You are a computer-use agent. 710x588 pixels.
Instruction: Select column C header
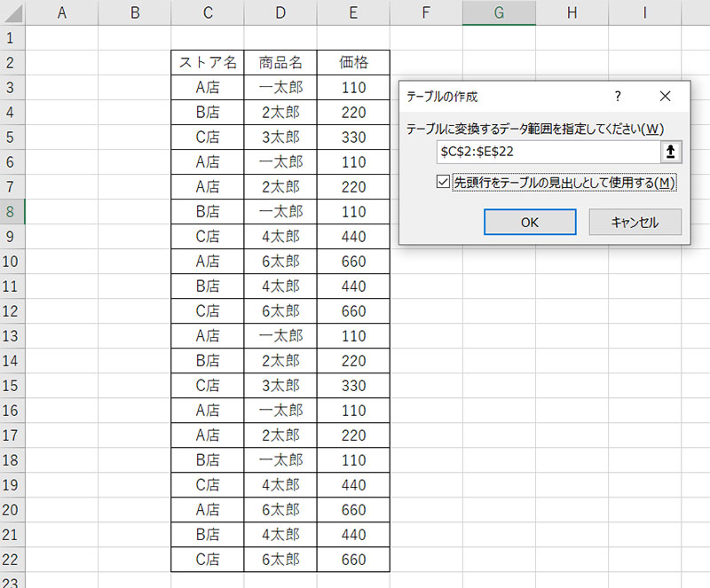208,12
